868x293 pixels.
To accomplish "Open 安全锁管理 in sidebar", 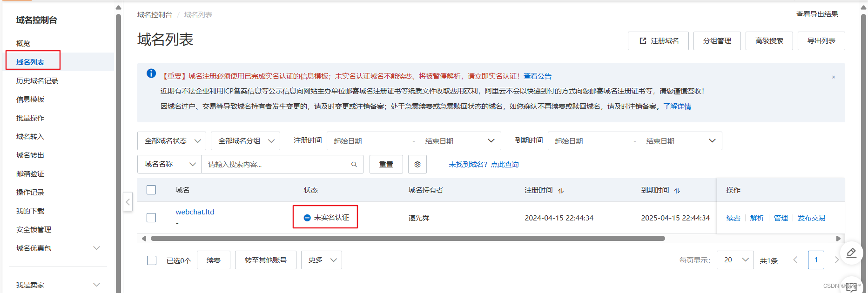I will click(34, 229).
